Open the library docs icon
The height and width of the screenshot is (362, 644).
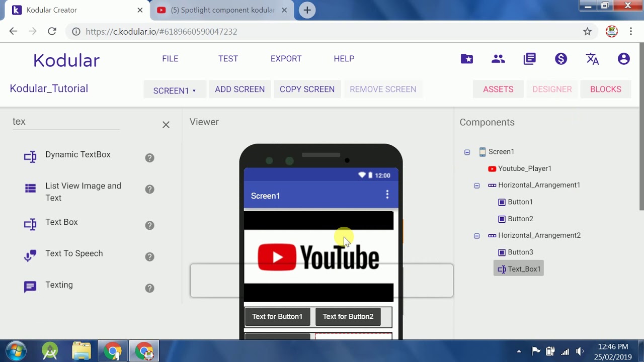click(530, 59)
